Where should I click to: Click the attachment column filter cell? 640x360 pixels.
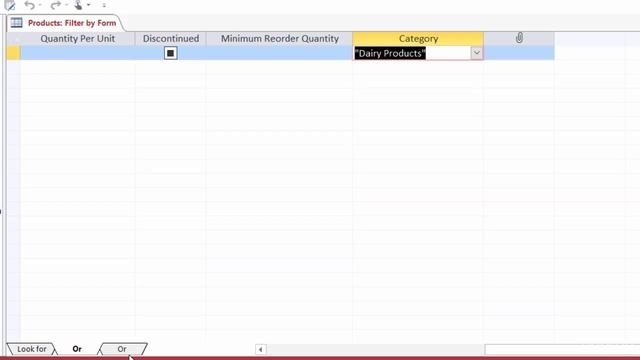[519, 53]
